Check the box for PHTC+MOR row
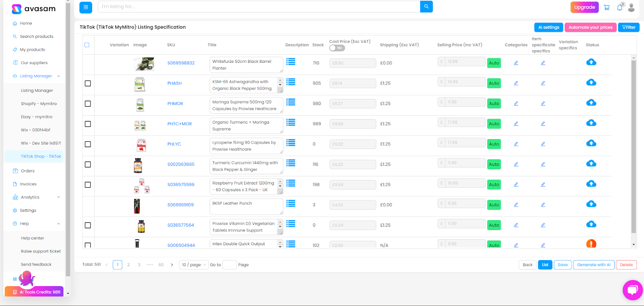The width and height of the screenshot is (644, 306). point(88,124)
